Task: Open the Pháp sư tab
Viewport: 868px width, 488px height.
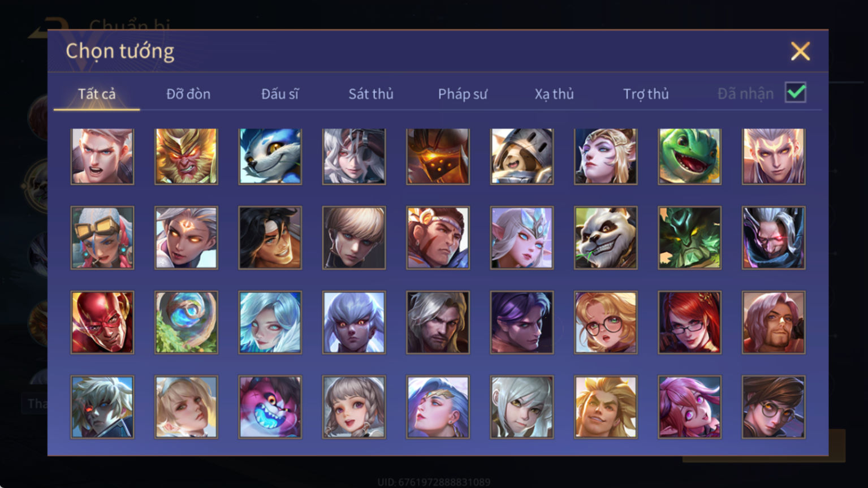Action: [x=463, y=94]
